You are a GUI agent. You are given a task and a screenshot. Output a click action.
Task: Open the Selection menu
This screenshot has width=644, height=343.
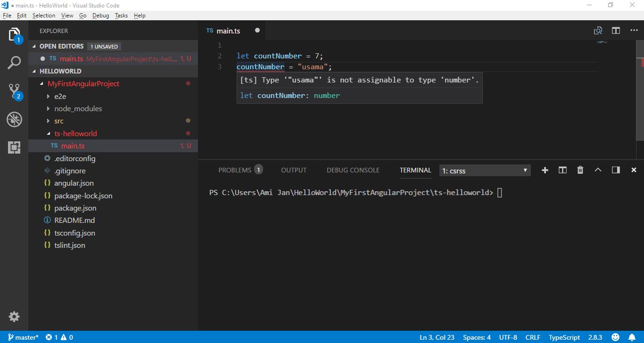[x=44, y=16]
